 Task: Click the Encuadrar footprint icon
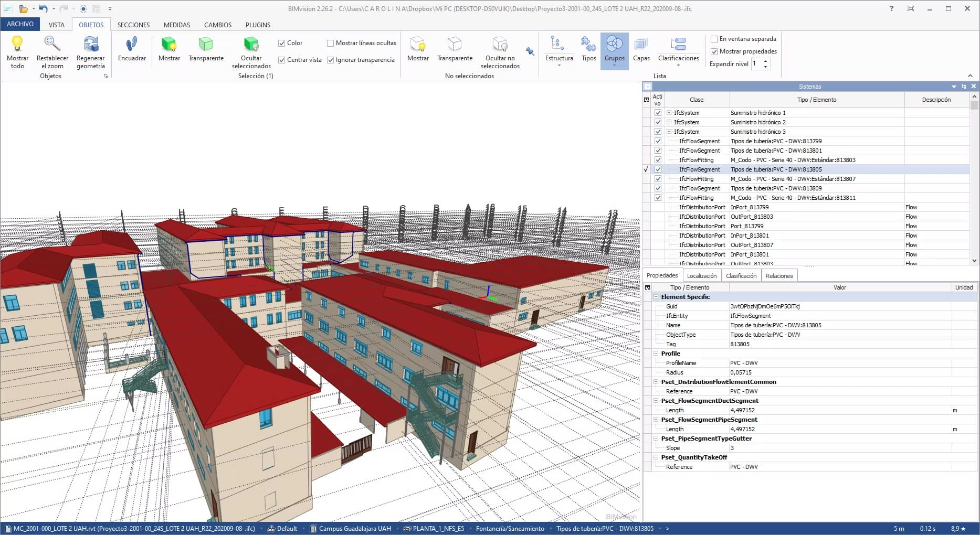pos(132,44)
